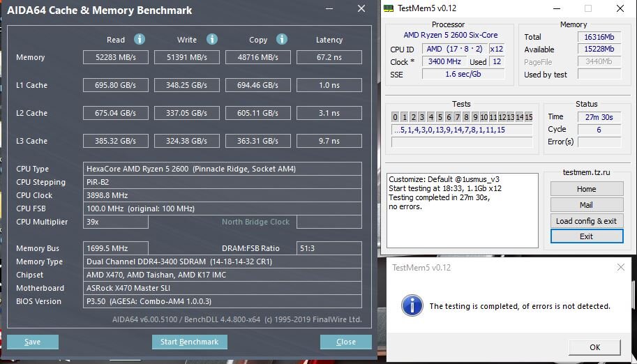Click the Close button in AIDA64
Screen dimensions: 637x364
click(x=346, y=342)
